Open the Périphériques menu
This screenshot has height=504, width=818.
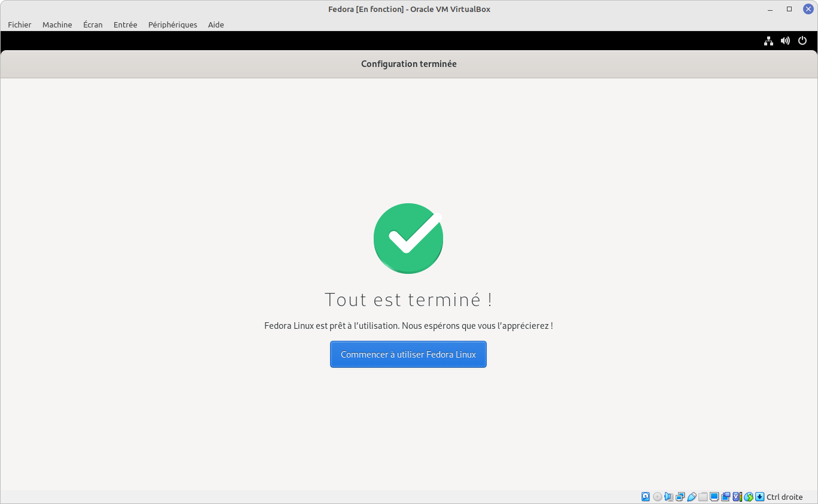pos(173,25)
